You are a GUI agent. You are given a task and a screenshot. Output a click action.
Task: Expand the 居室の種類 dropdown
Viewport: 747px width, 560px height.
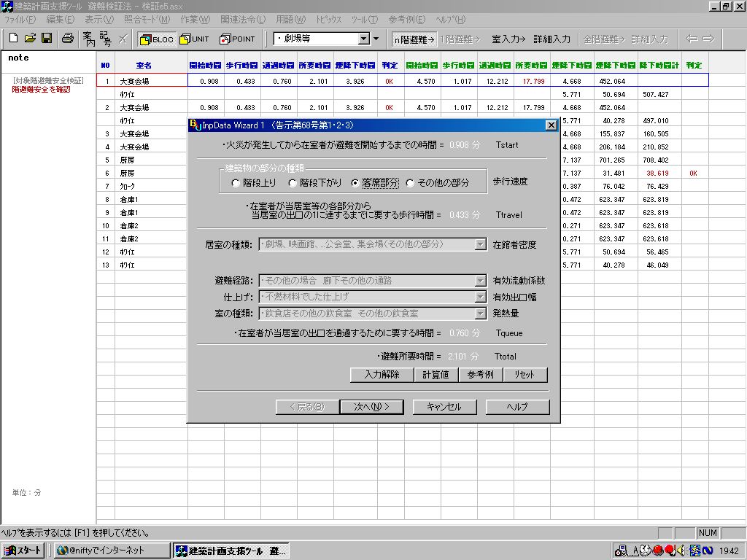[480, 245]
